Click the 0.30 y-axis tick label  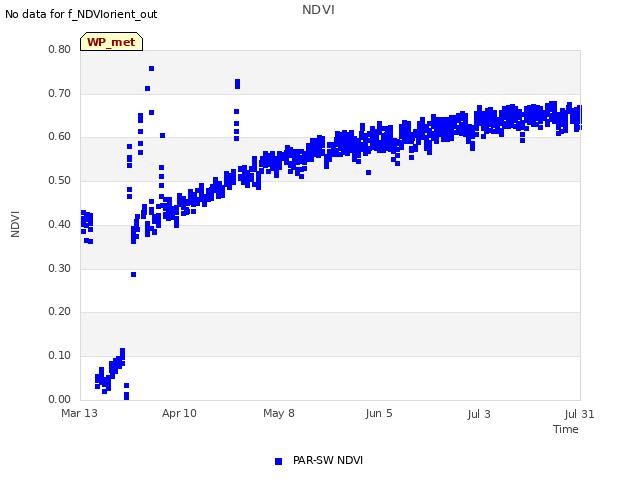point(60,269)
